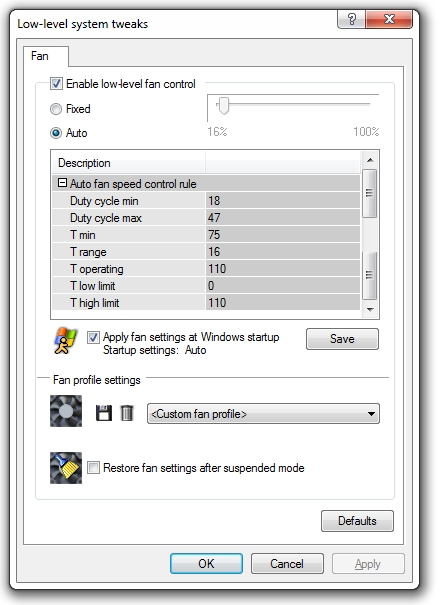Uncheck Apply fan settings at Windows startup

click(x=93, y=338)
